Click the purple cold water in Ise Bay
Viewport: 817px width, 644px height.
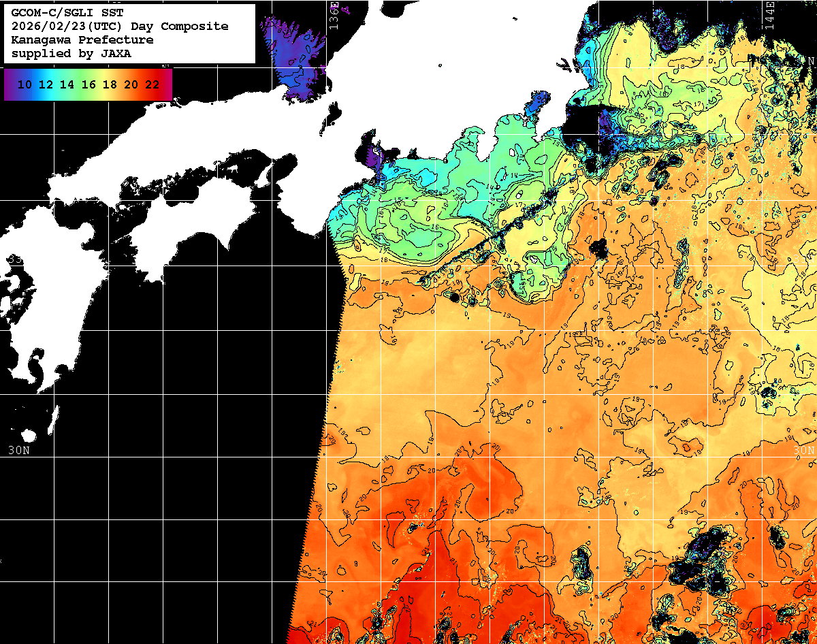tap(373, 158)
